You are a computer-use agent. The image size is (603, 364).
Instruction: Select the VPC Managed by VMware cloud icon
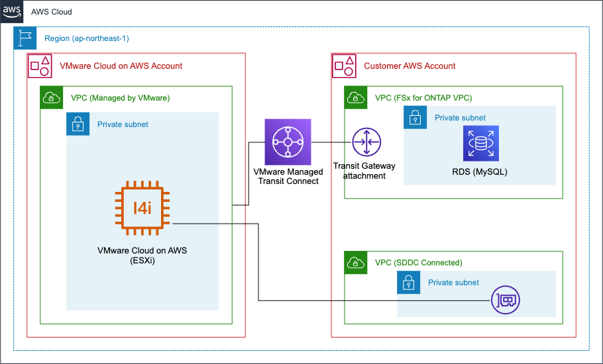tap(52, 97)
